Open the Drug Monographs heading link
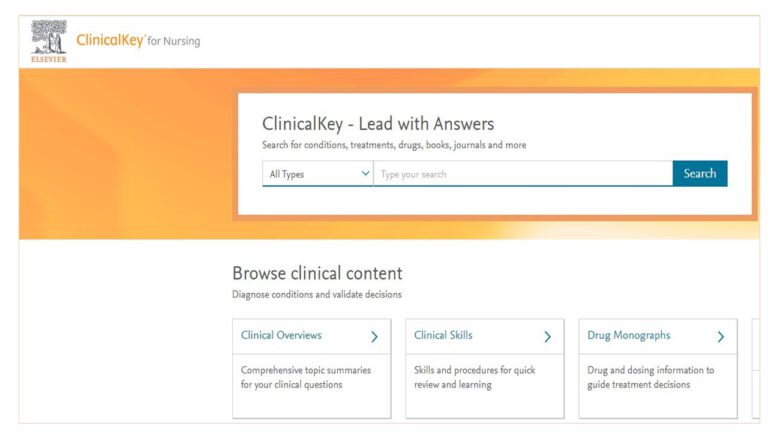Screen dimensions: 768x432 (x=629, y=336)
